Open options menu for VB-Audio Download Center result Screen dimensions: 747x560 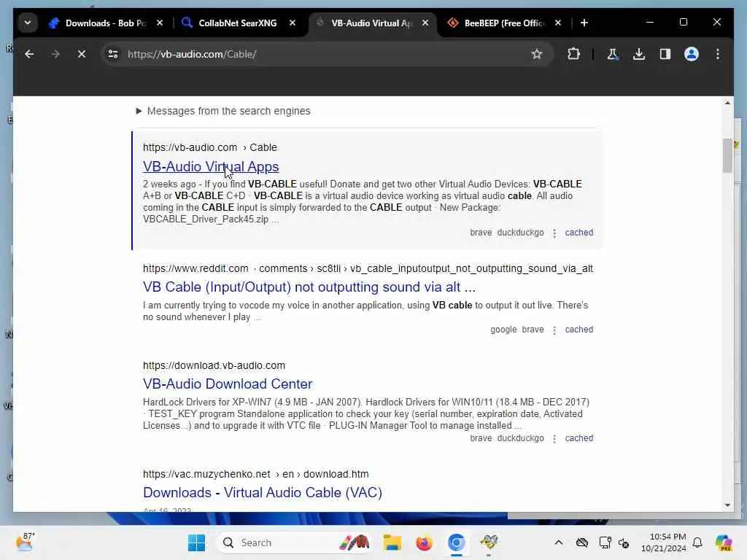(554, 438)
